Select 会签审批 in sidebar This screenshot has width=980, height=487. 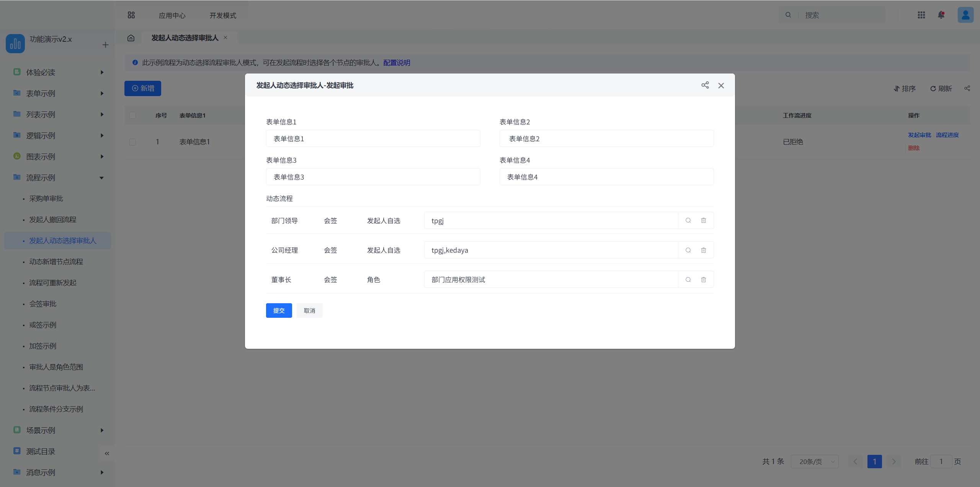(x=43, y=304)
